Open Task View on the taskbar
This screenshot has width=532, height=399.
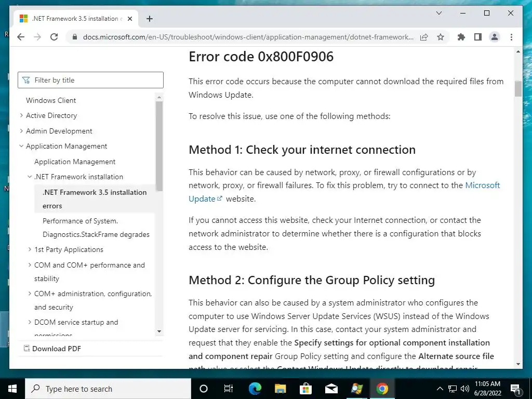pyautogui.click(x=229, y=389)
